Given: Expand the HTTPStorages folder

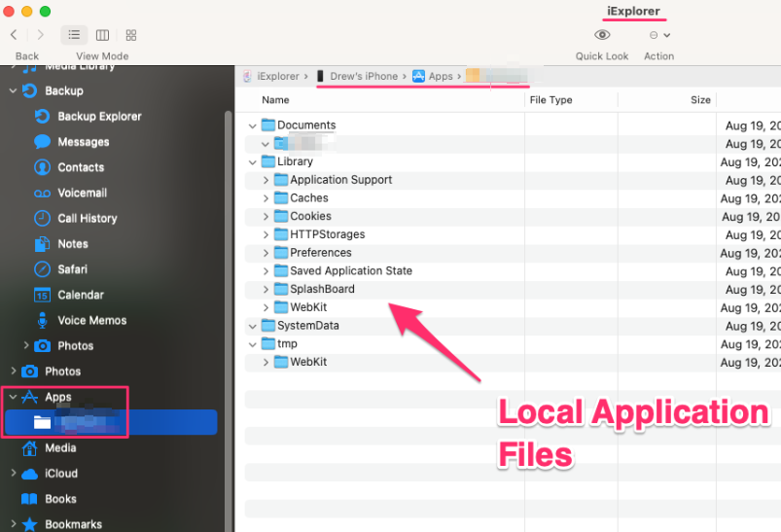Looking at the screenshot, I should coord(266,234).
